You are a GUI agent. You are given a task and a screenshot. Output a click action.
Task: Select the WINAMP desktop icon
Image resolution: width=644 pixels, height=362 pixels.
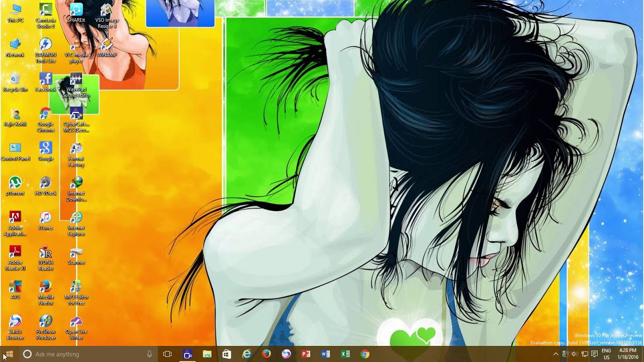[107, 48]
